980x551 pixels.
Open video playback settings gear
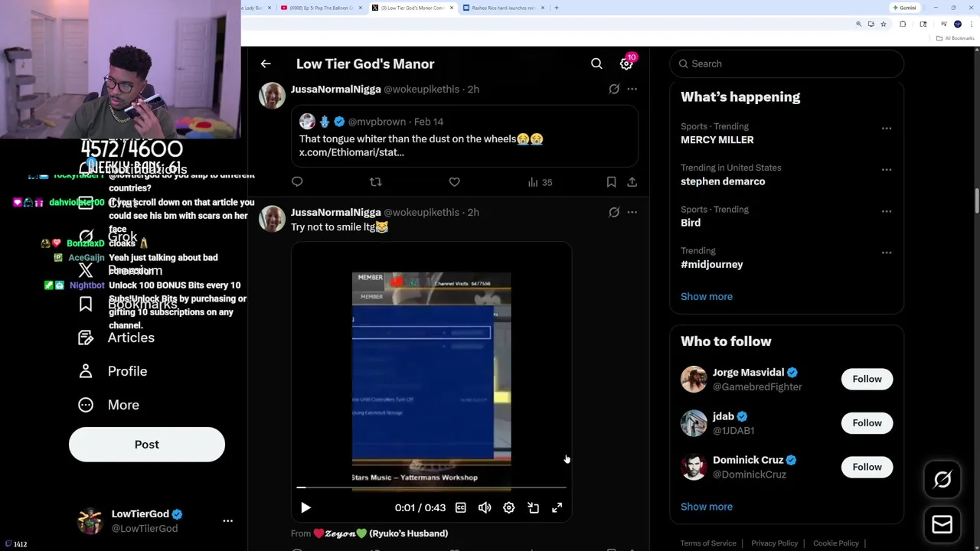(509, 508)
